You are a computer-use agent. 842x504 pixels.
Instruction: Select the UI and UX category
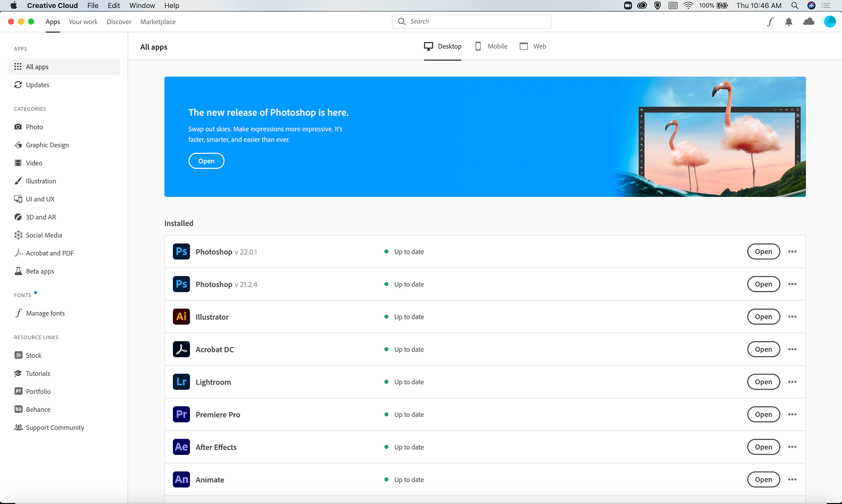pyautogui.click(x=64, y=199)
